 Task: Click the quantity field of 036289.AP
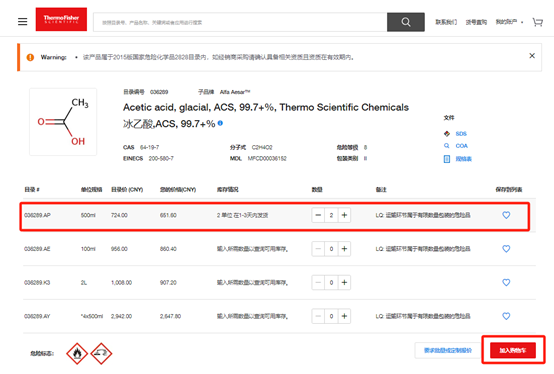(331, 215)
